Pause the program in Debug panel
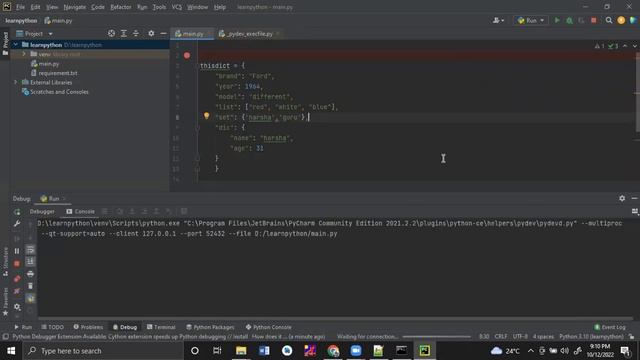Viewport: 640px width, 360px height. (17, 251)
